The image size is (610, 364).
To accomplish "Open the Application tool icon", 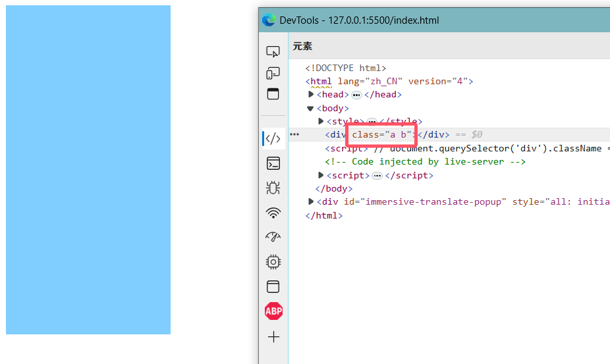I will tap(273, 286).
